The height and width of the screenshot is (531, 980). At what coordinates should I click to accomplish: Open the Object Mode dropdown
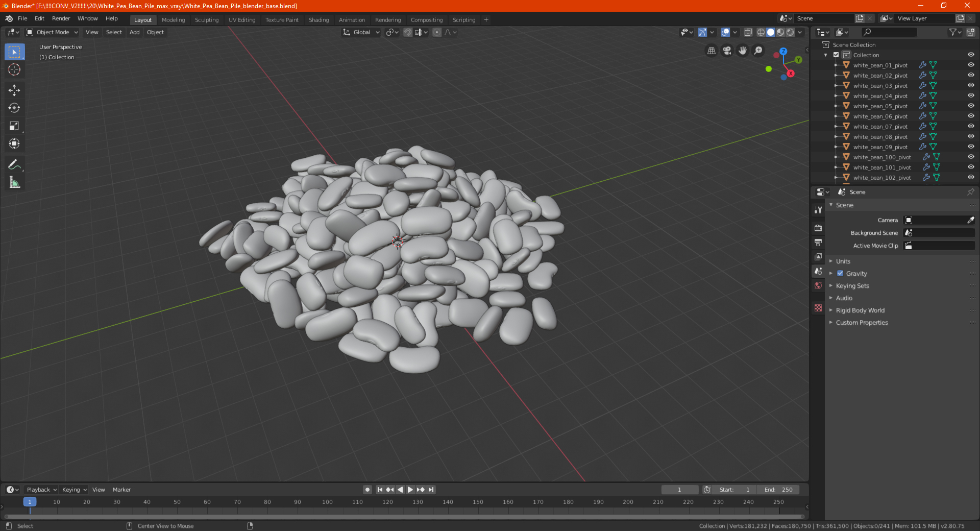pyautogui.click(x=52, y=32)
